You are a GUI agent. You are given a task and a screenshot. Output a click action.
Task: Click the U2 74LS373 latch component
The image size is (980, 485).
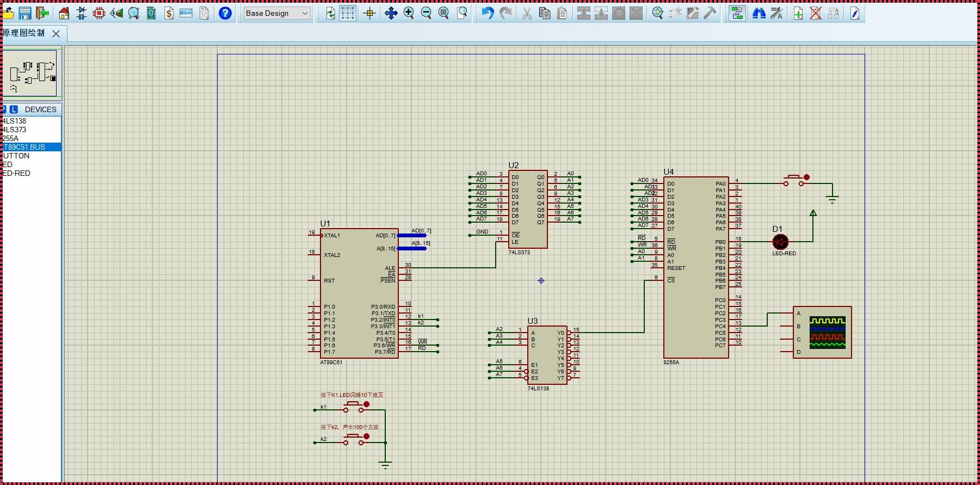pos(528,209)
